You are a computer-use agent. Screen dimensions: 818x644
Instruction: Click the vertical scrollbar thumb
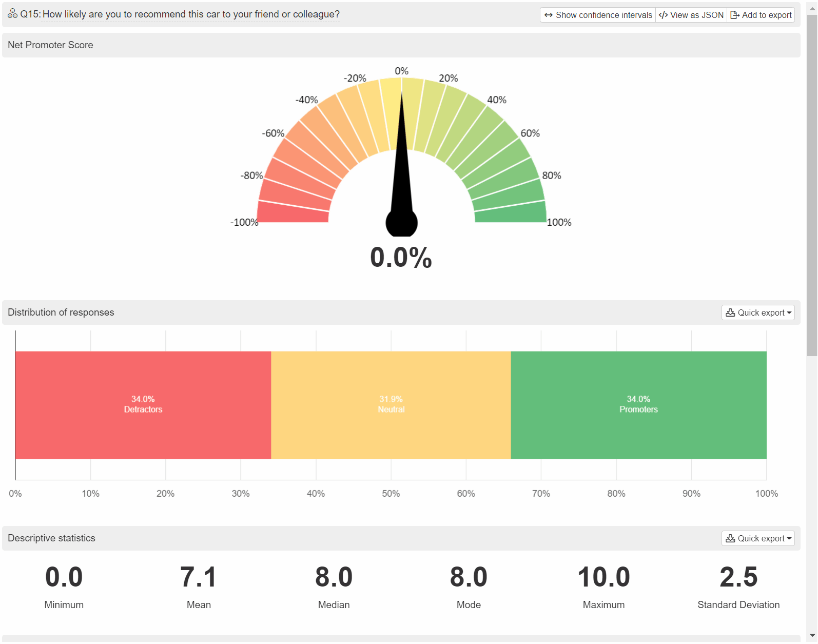[x=812, y=185]
